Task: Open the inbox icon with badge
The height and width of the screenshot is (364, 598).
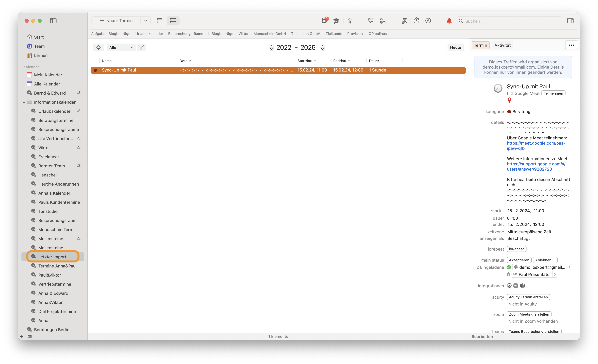Action: pyautogui.click(x=325, y=20)
